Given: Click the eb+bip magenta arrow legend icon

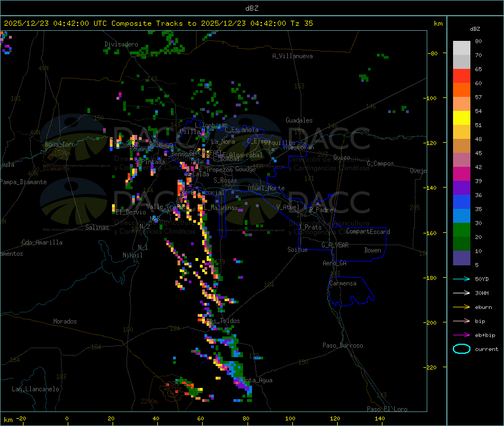Looking at the screenshot, I should [x=461, y=335].
